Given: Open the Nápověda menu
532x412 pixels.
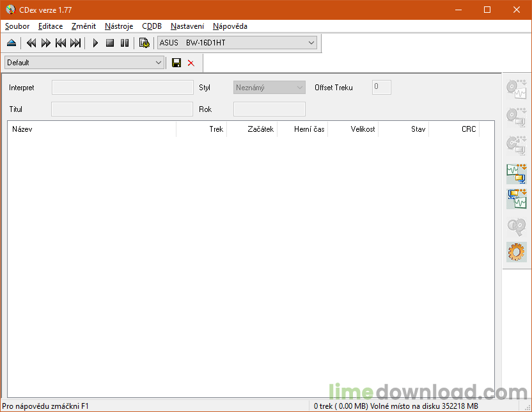Looking at the screenshot, I should (230, 26).
